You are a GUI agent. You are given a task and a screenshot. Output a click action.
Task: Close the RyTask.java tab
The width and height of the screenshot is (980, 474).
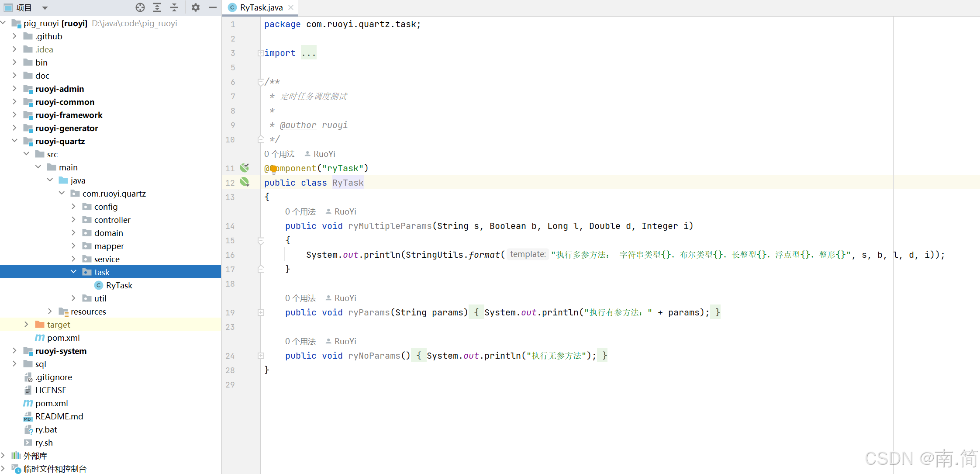coord(291,7)
